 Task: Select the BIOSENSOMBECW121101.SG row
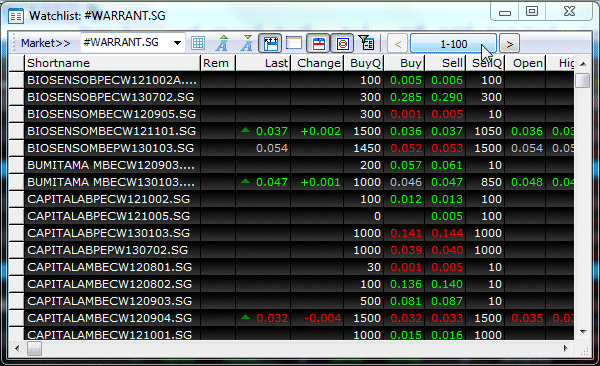pos(291,131)
